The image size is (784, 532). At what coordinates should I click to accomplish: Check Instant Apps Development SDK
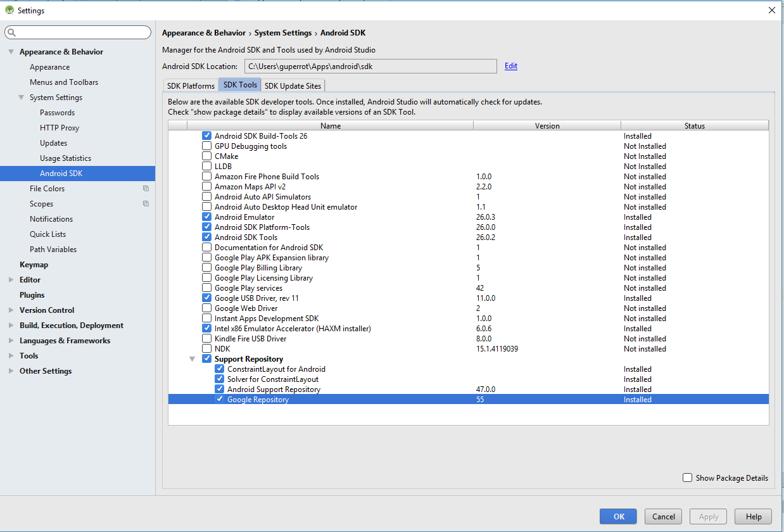pos(206,318)
